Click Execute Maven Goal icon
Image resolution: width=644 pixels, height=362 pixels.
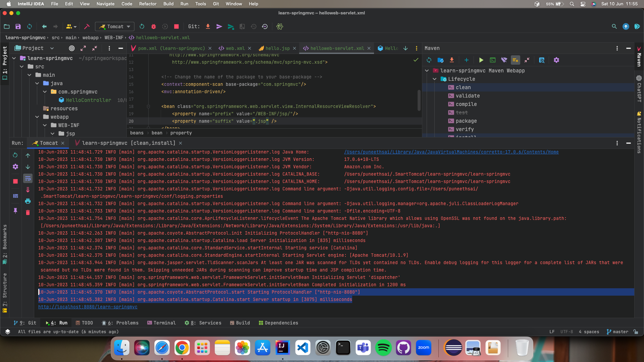coord(492,60)
